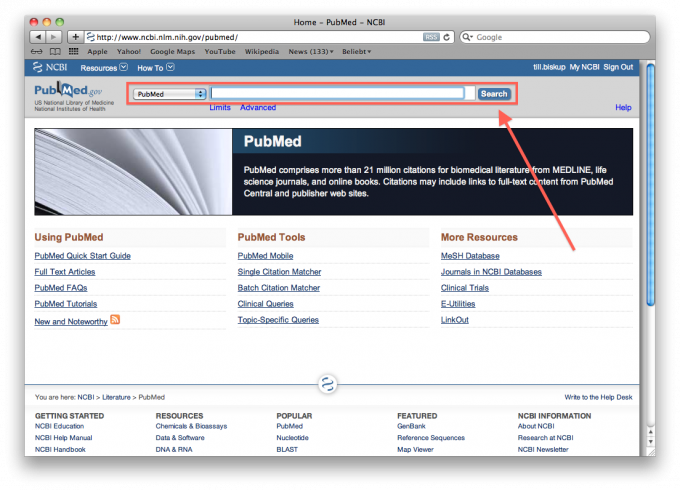Open the Help link
This screenshot has width=680, height=490.
(623, 108)
